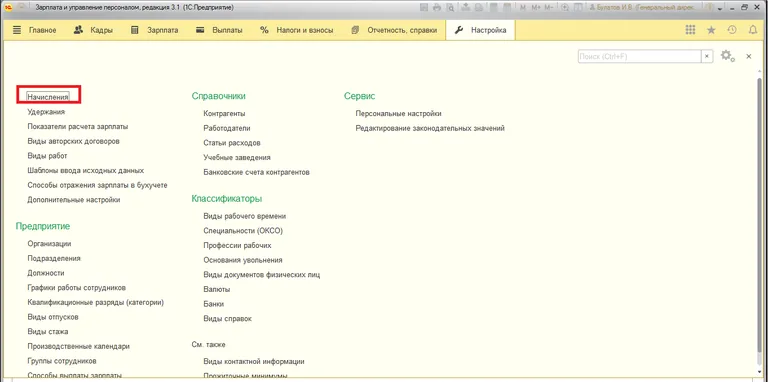
Task: Open notifications bell icon
Action: click(x=753, y=30)
